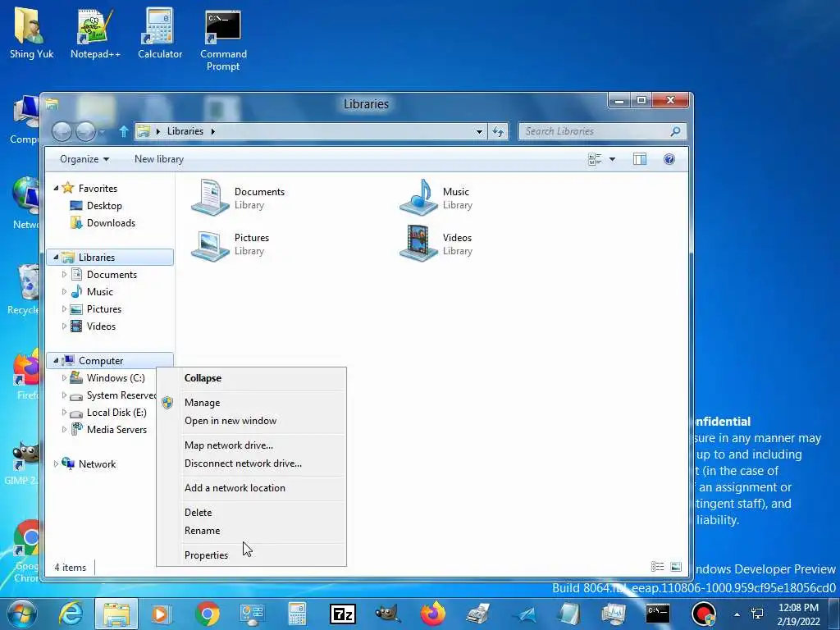Change view using the view icon
The image size is (840, 630).
point(595,159)
